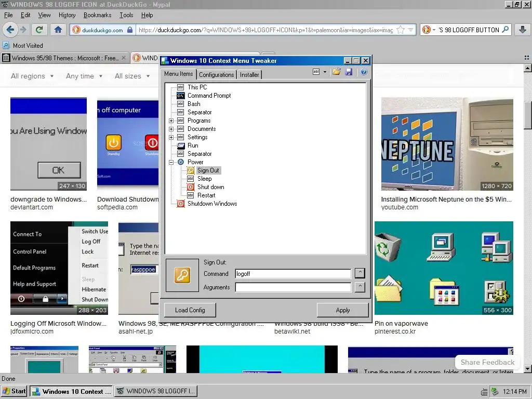Click the Apply button
The width and height of the screenshot is (532, 399).
(343, 310)
